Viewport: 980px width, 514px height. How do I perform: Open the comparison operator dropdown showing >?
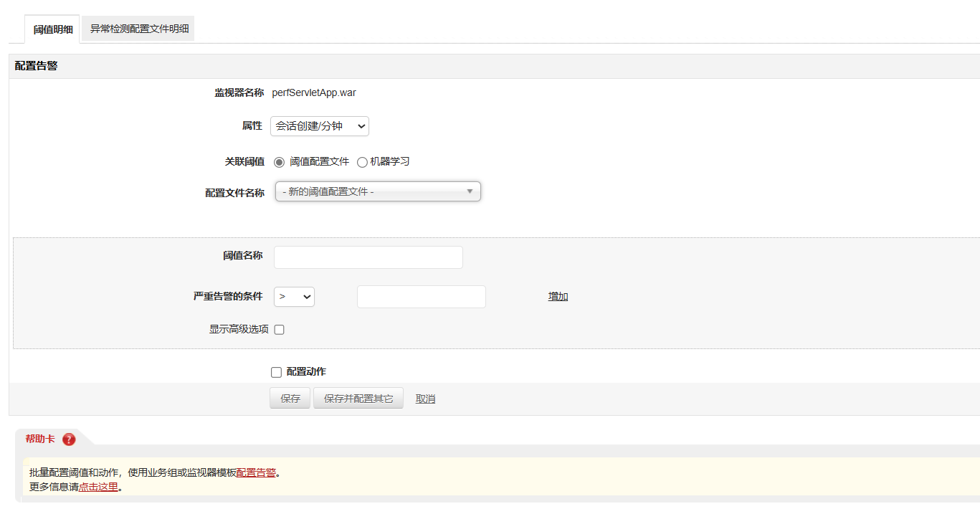tap(294, 296)
